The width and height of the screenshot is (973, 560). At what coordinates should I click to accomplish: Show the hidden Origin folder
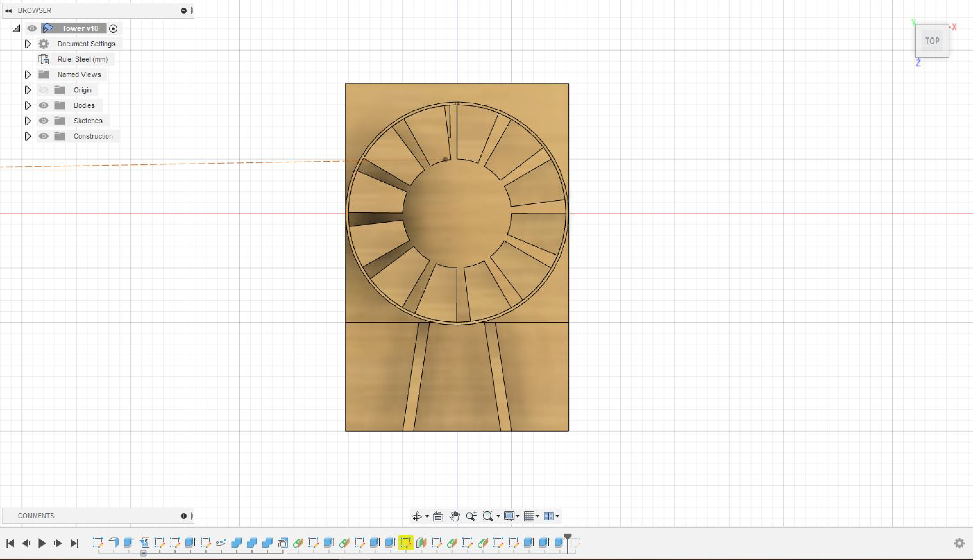coord(44,90)
